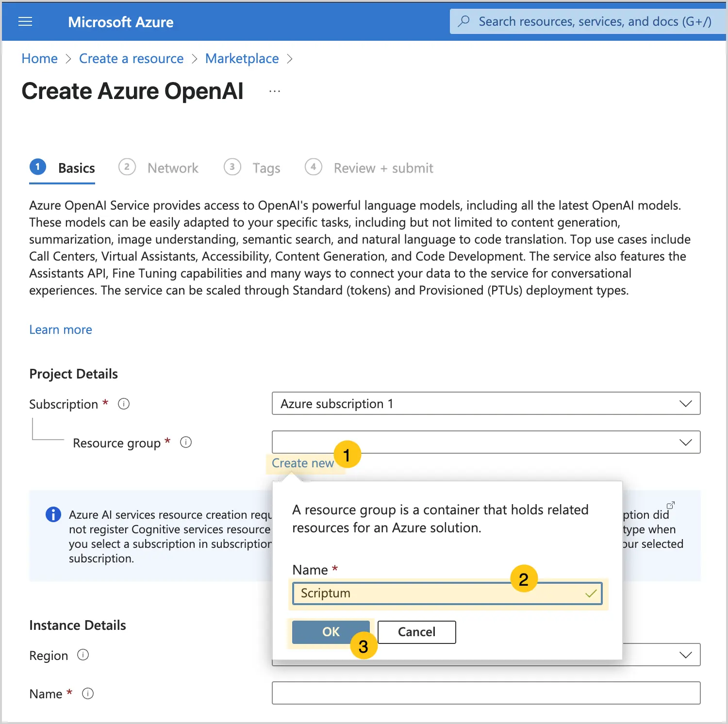Open the Learn more link
The width and height of the screenshot is (728, 724).
[61, 329]
